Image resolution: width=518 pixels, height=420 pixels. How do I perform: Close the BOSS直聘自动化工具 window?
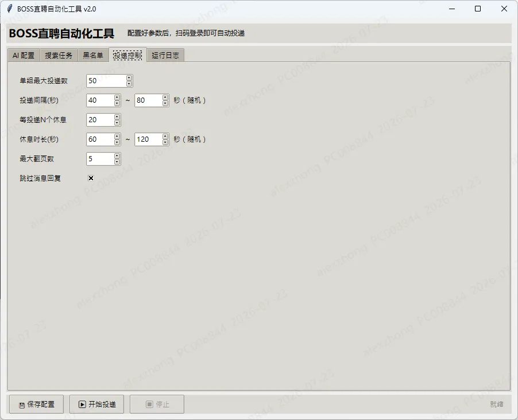[x=504, y=9]
